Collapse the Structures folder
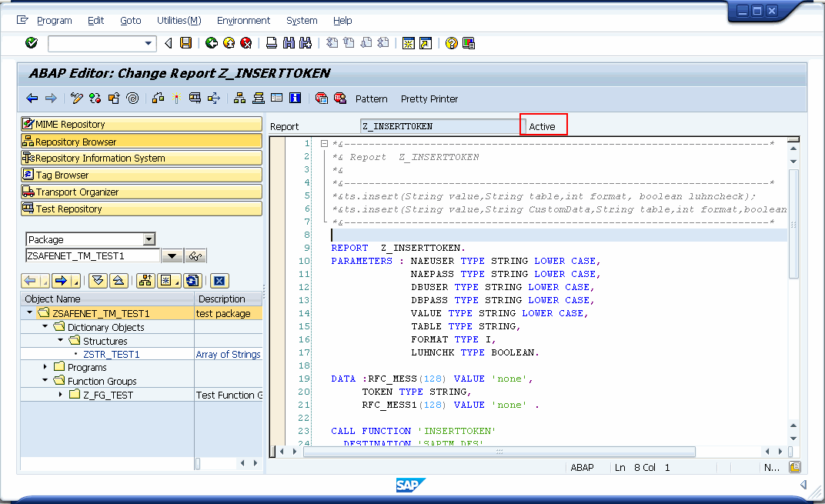This screenshot has height=504, width=825. (x=61, y=340)
